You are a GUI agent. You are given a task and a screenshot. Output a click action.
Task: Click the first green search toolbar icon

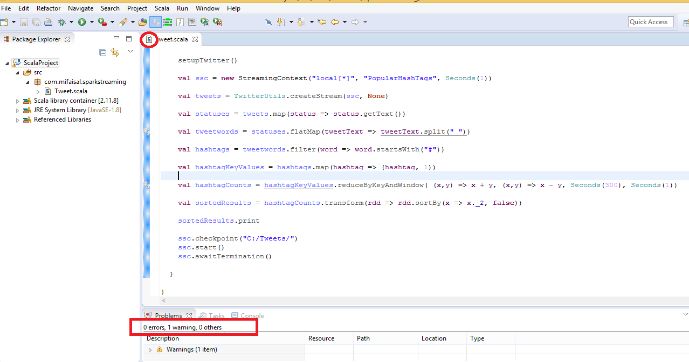(205, 22)
